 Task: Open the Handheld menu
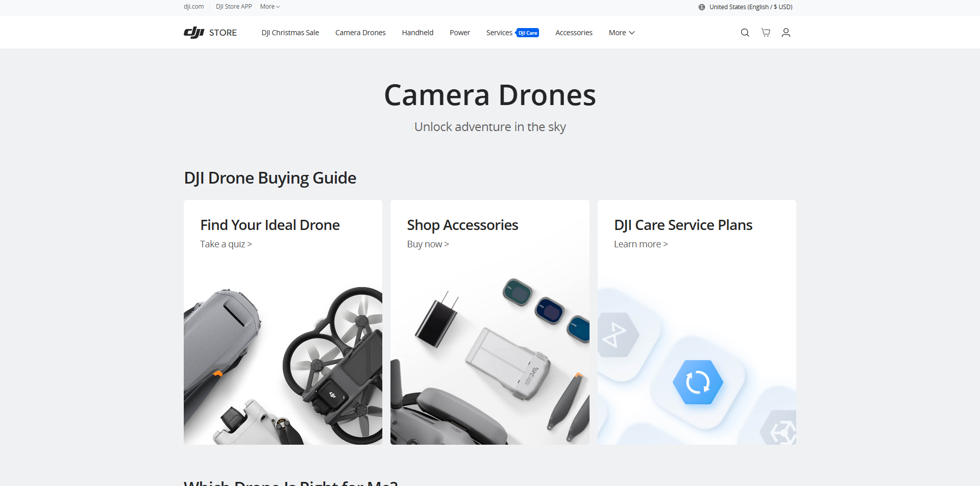pyautogui.click(x=418, y=32)
